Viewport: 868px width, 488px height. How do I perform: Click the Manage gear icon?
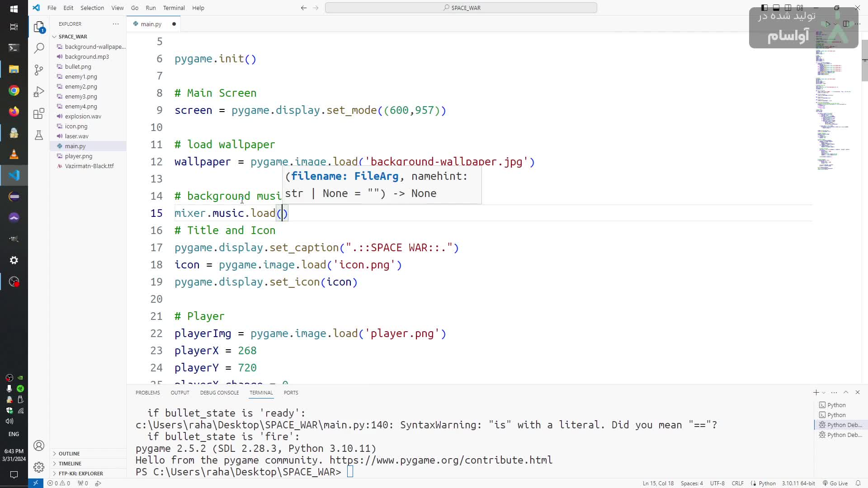39,467
